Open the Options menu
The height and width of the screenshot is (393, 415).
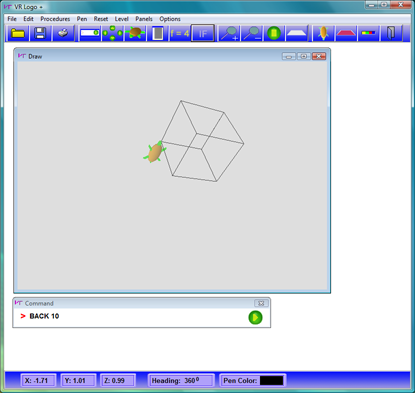coord(170,19)
